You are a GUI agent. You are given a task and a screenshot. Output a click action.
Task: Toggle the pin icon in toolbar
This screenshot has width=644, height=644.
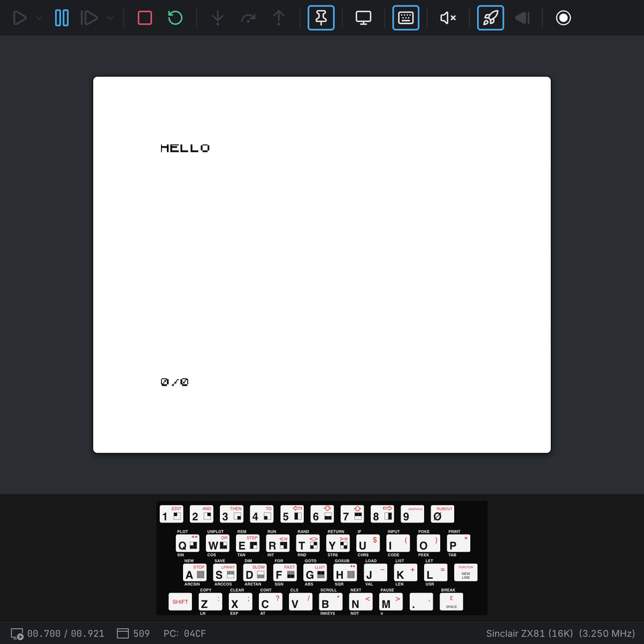tap(321, 17)
